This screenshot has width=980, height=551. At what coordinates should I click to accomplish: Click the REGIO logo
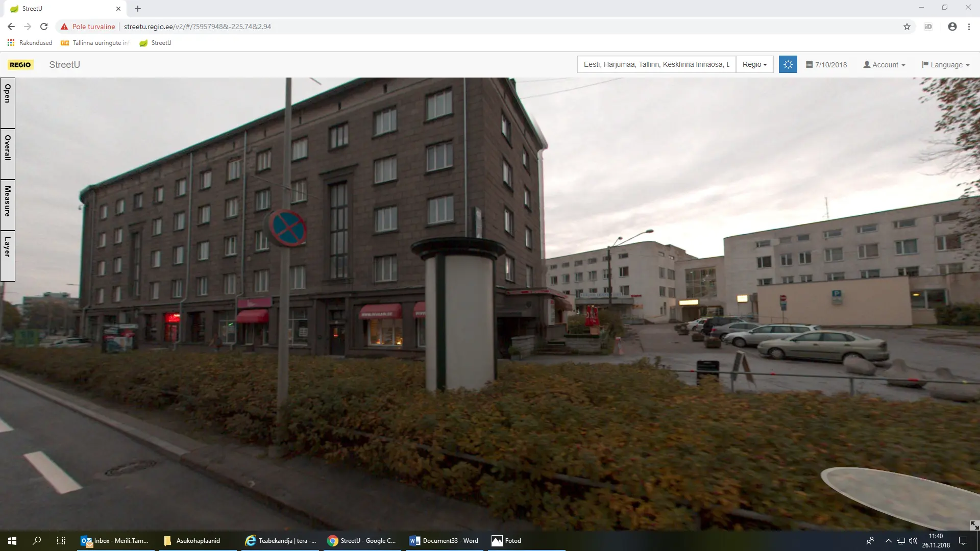(x=20, y=65)
